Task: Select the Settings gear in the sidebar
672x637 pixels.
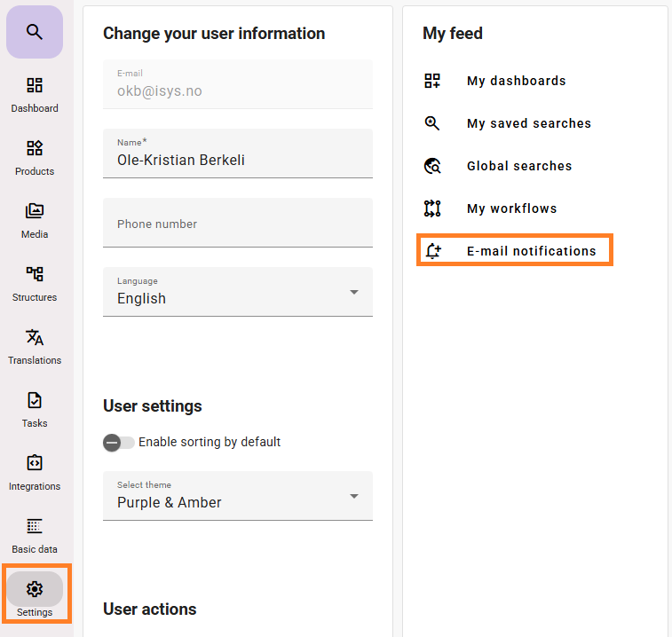Action: coord(35,589)
